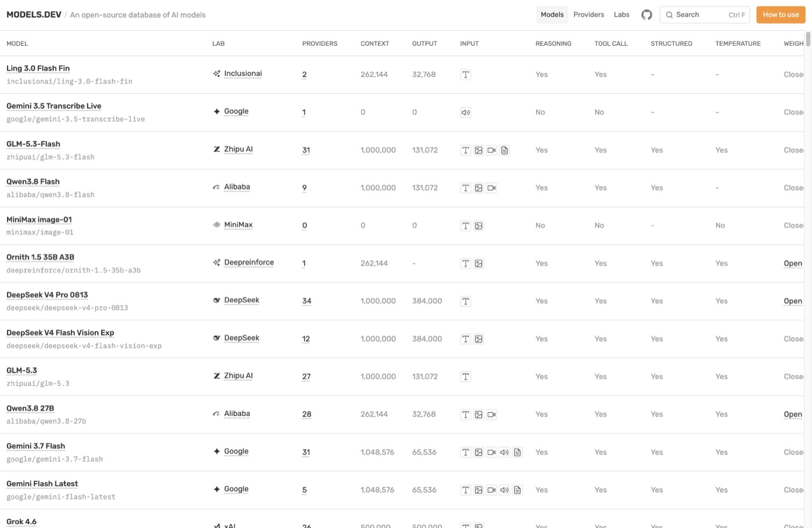Click video input icon in Gemini Flash Latest row
Viewport: 812px width, 528px height.
(x=492, y=490)
